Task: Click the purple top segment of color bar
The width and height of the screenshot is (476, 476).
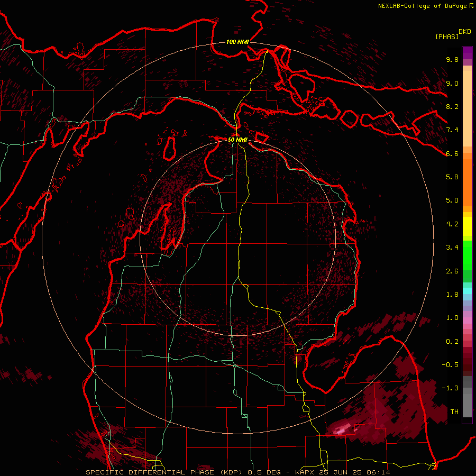Action: pyautogui.click(x=467, y=53)
